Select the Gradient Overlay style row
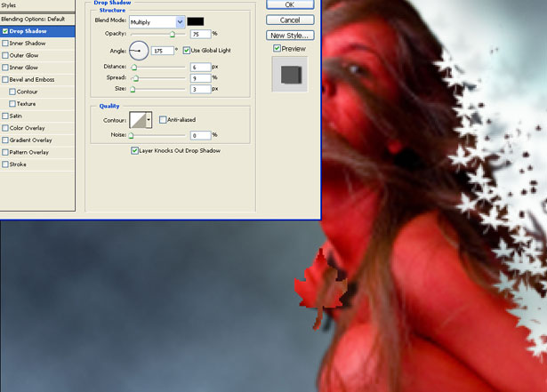Image resolution: width=547 pixels, height=392 pixels. coord(37,140)
